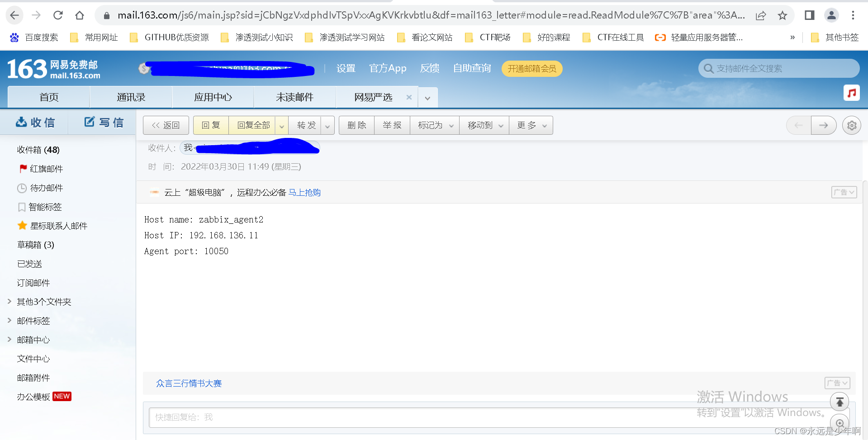Open the GITHUB优质资源 bookmark folder
This screenshot has height=440, width=868.
point(169,38)
